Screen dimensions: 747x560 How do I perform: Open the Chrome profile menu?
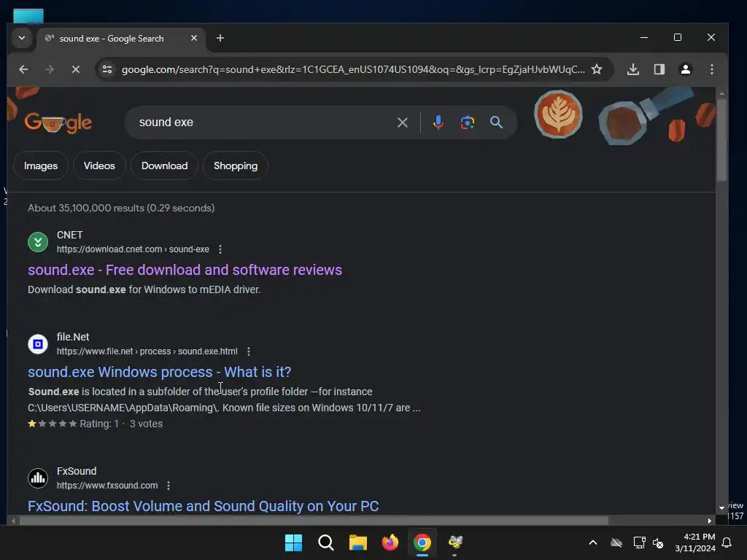[x=686, y=69]
